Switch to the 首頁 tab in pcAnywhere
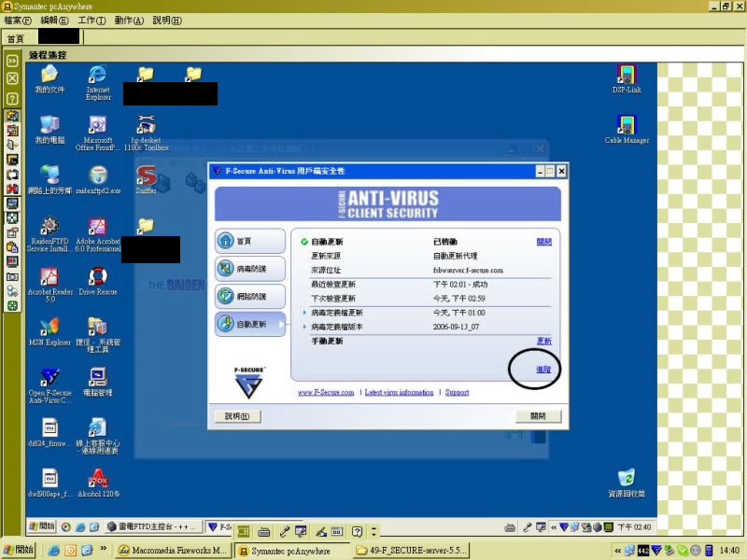747x560 pixels. pos(15,38)
